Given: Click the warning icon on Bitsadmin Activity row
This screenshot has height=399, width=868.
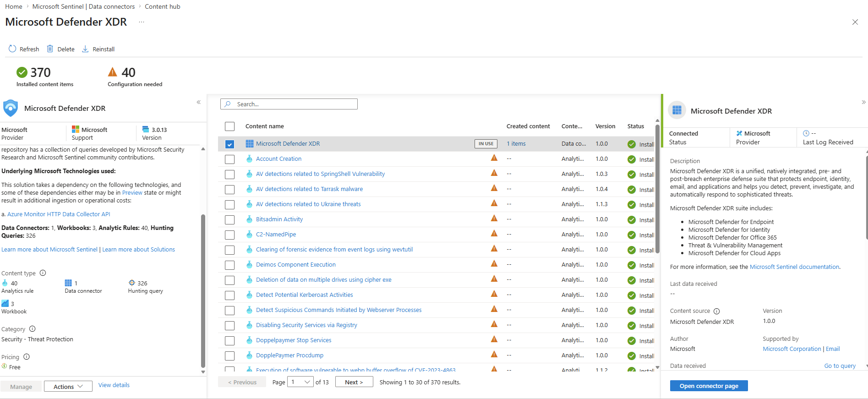Looking at the screenshot, I should coord(494,219).
